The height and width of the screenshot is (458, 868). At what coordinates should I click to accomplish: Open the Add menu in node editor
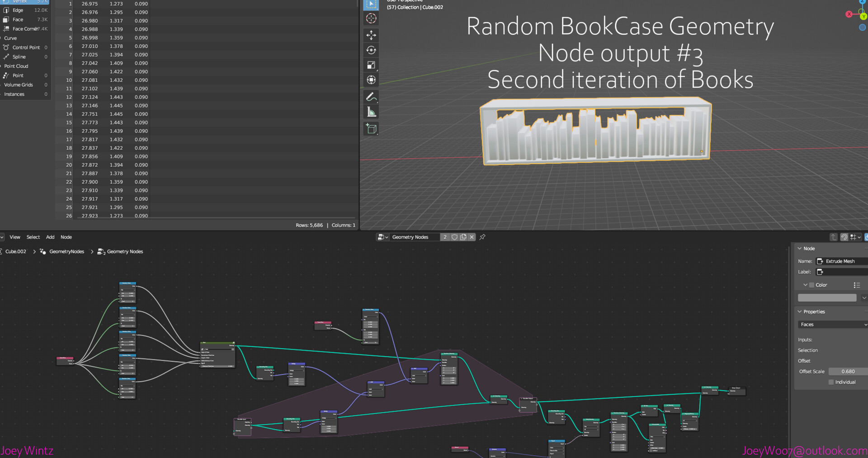click(x=50, y=237)
